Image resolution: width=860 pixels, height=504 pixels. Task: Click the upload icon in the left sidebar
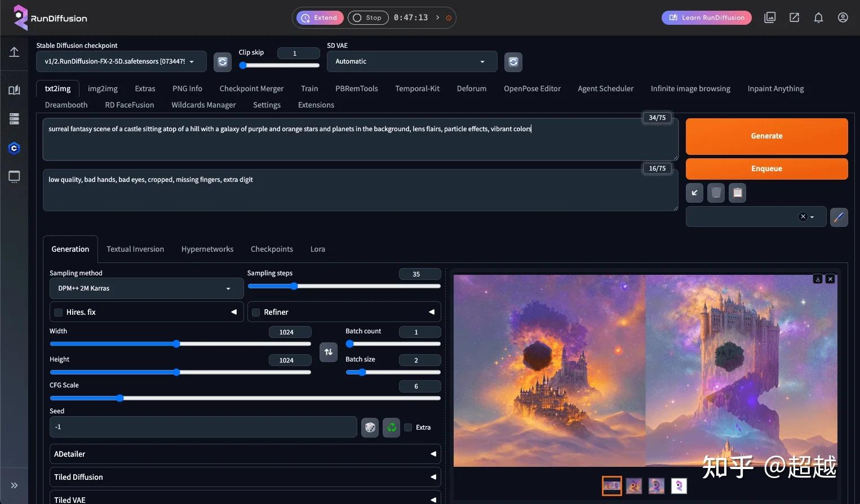(14, 52)
